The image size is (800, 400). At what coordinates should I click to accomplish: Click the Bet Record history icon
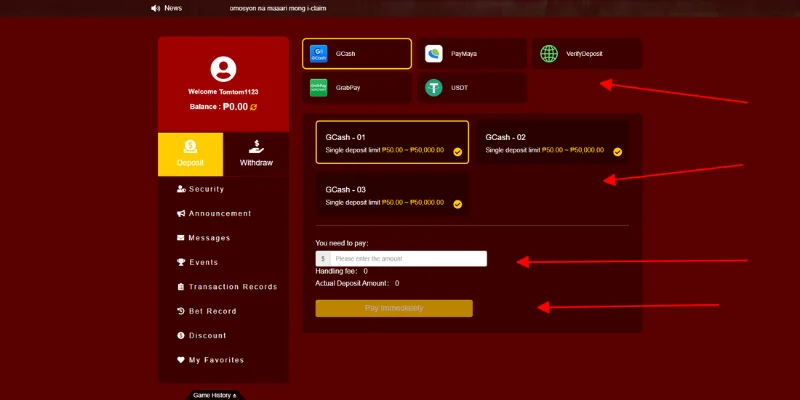pyautogui.click(x=181, y=311)
